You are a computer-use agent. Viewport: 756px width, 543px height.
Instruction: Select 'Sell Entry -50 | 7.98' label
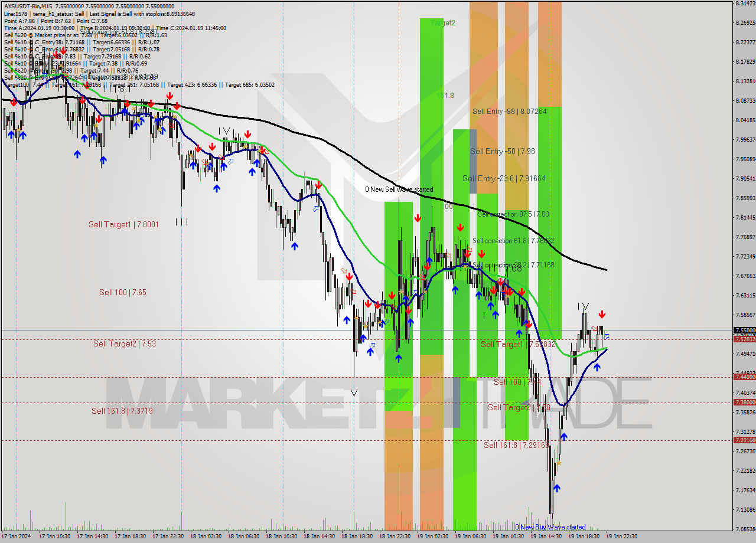503,151
